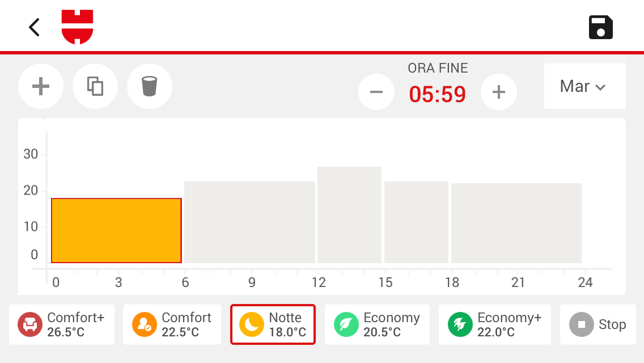Save the schedule with the floppy disk icon

coord(600,28)
